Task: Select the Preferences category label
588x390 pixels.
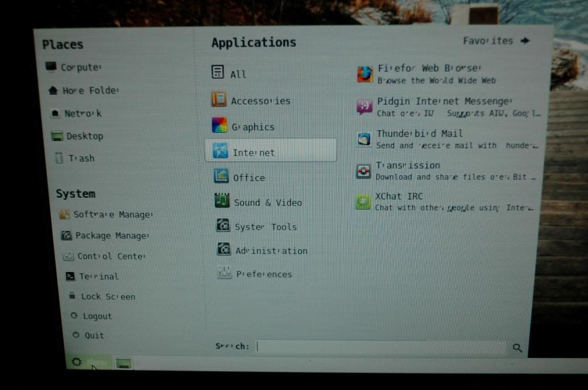Action: (264, 274)
